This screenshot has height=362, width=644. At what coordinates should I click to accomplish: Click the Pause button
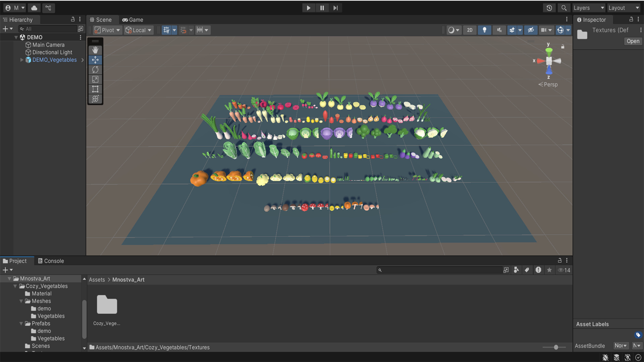[x=322, y=8]
